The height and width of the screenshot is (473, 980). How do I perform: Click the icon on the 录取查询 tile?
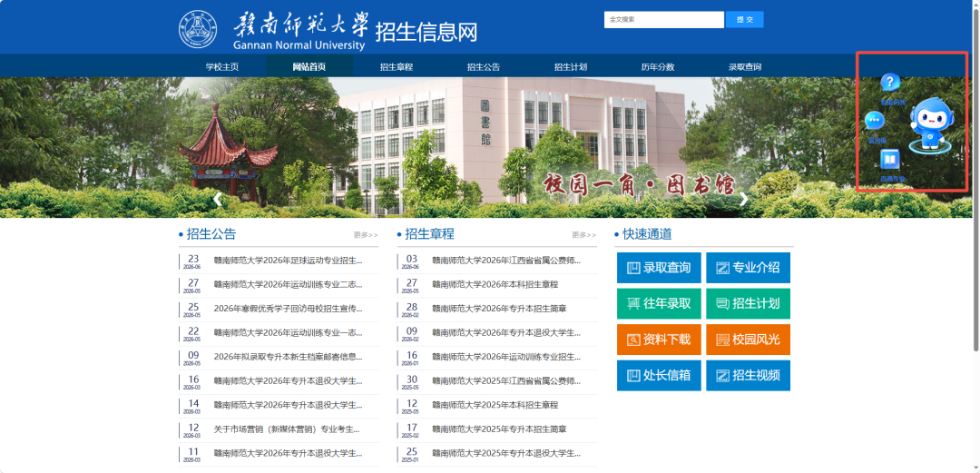coord(633,269)
